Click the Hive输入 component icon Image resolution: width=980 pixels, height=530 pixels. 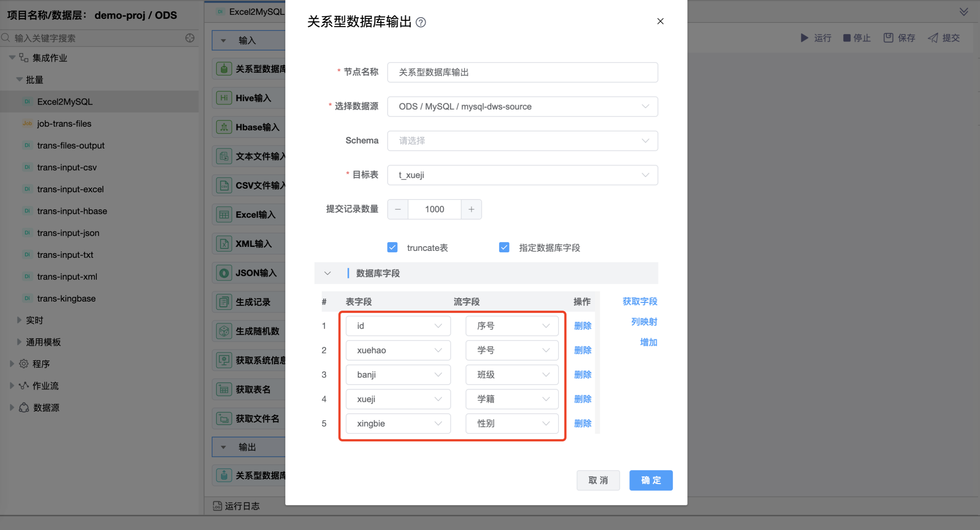click(x=224, y=98)
